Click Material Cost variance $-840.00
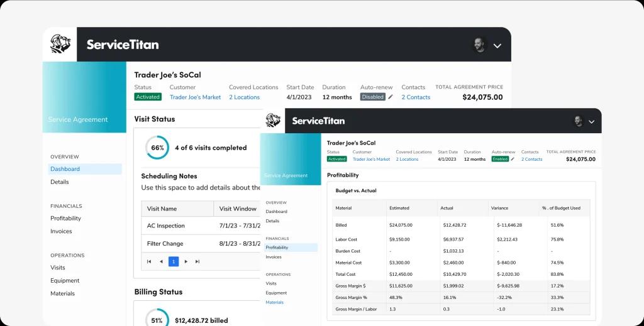The height and width of the screenshot is (326, 644). [506, 263]
